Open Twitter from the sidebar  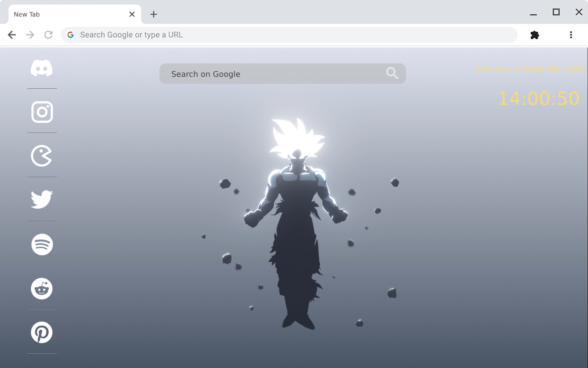42,199
